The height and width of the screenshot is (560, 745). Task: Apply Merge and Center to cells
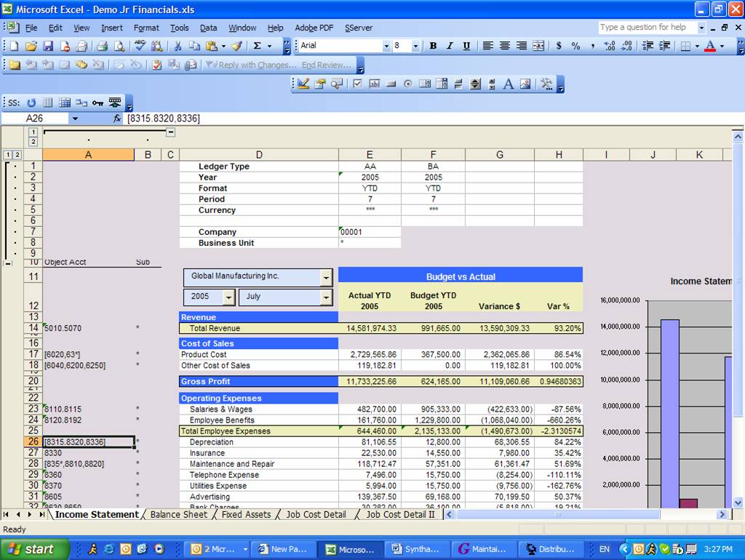pos(538,46)
